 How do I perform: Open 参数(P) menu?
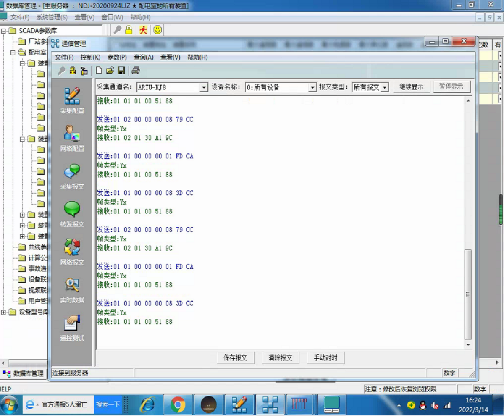pos(117,57)
